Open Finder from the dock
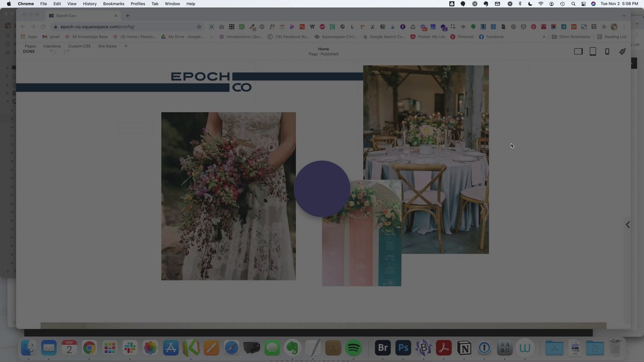This screenshot has height=362, width=644. pos(29,348)
